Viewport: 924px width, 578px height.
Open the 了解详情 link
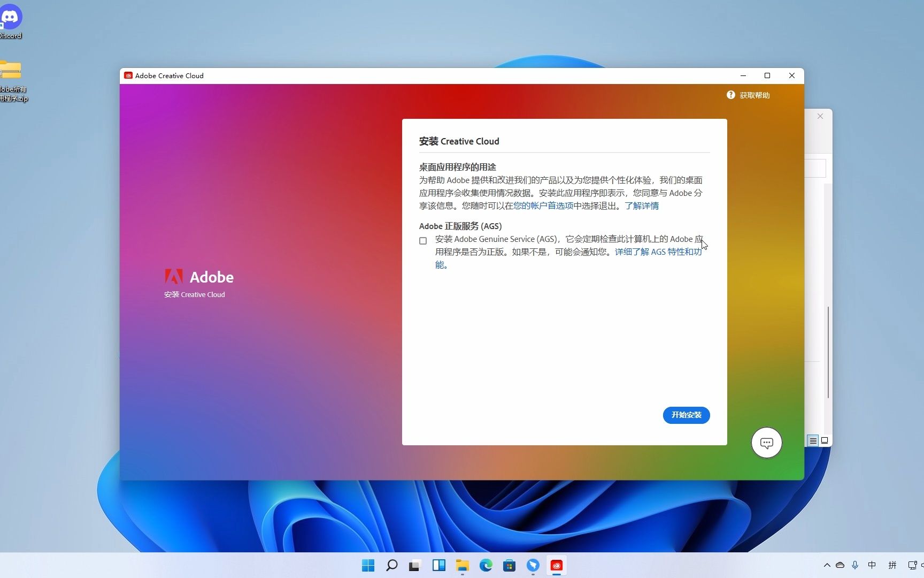tap(642, 206)
